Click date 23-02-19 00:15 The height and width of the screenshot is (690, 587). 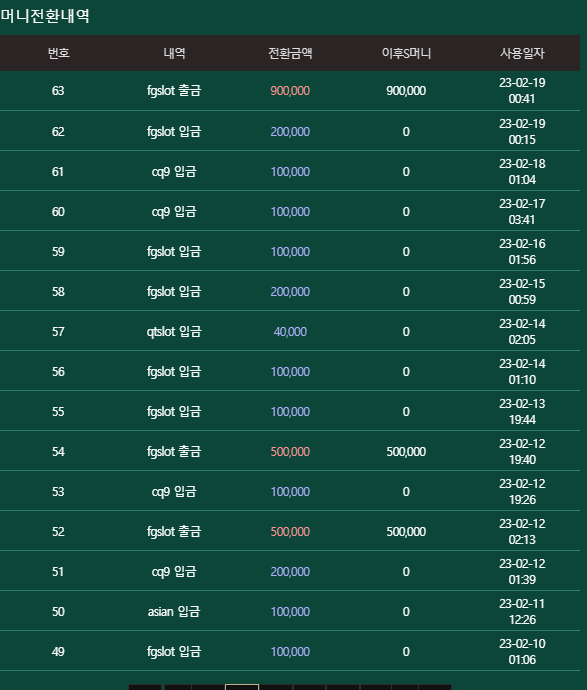click(x=522, y=132)
